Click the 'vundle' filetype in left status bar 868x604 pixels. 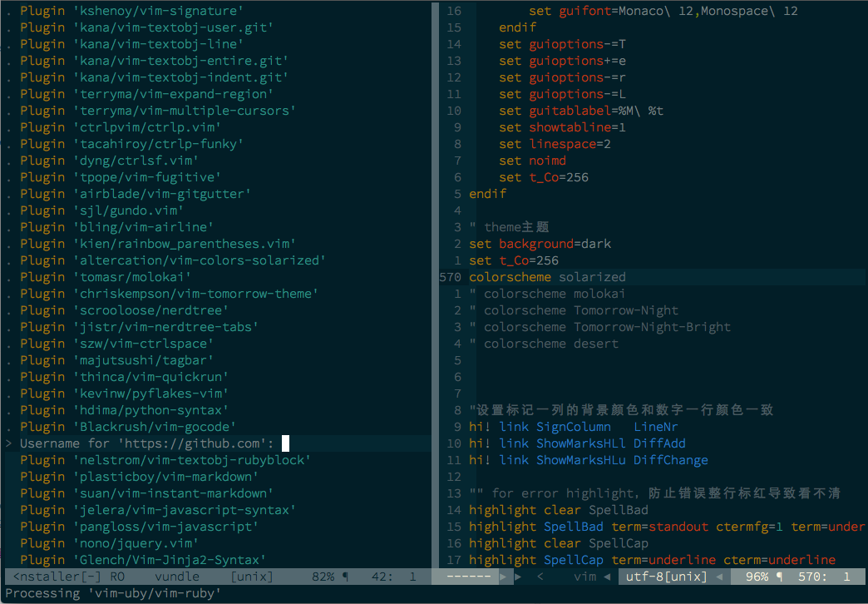[x=176, y=577]
